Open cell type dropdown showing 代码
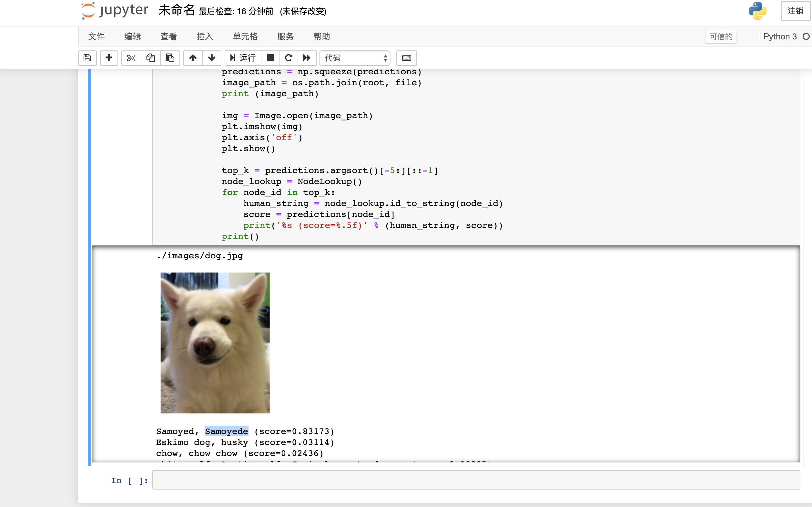This screenshot has height=507, width=812. click(x=355, y=58)
